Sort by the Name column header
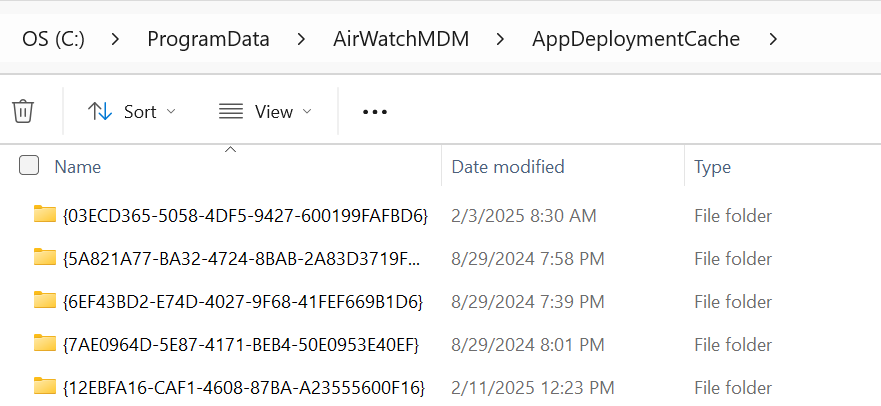This screenshot has height=406, width=881. pos(78,167)
